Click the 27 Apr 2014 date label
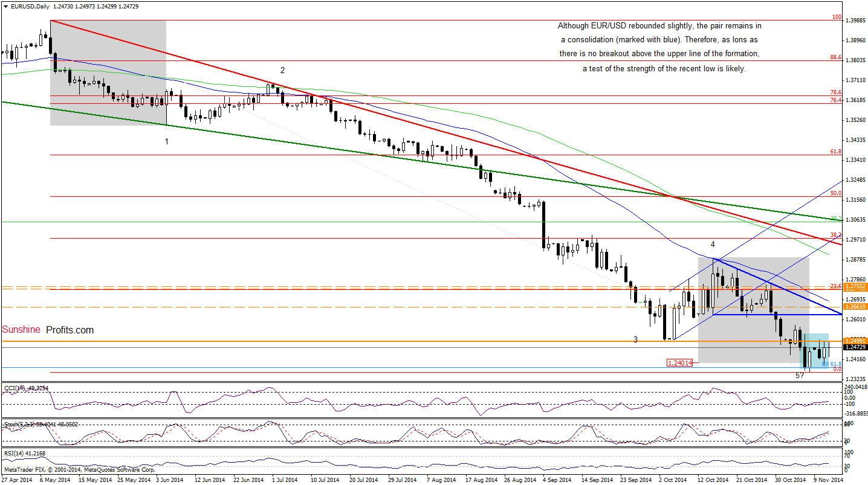The image size is (868, 485). click(16, 480)
